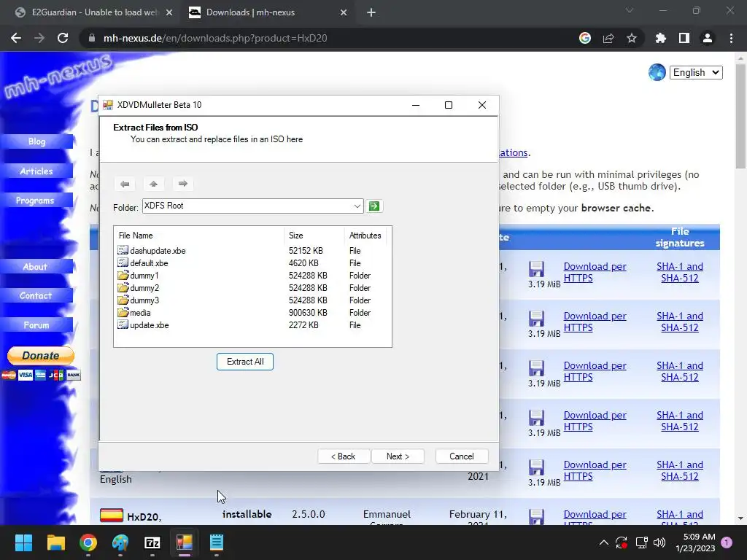Click the first Download per HTTPS link
747x560 pixels.
click(595, 273)
